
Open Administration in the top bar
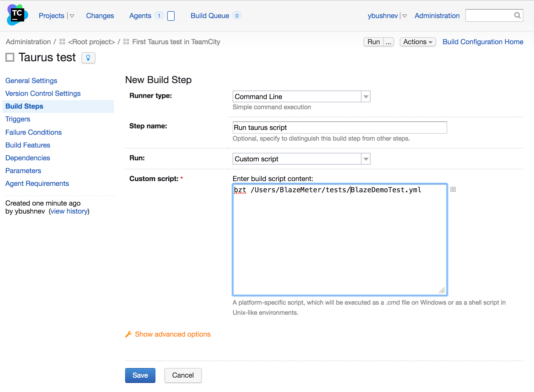point(437,16)
